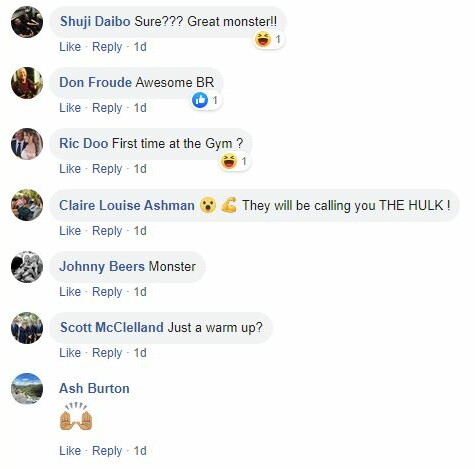Open Don Froude's avatar image

coord(27,83)
